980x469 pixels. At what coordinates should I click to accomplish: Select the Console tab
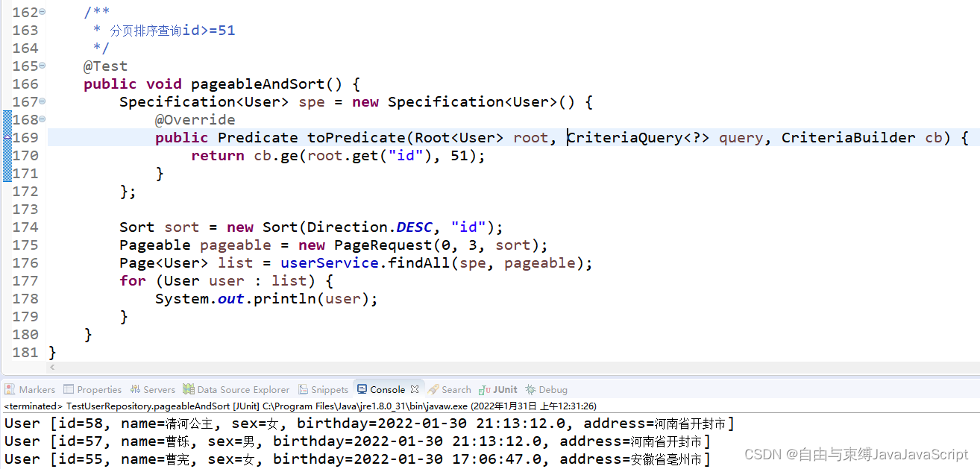click(x=382, y=389)
